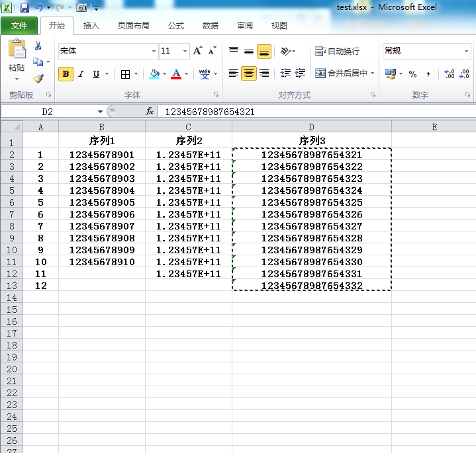This screenshot has height=453, width=476.
Task: Click the increase indent icon
Action: (301, 73)
